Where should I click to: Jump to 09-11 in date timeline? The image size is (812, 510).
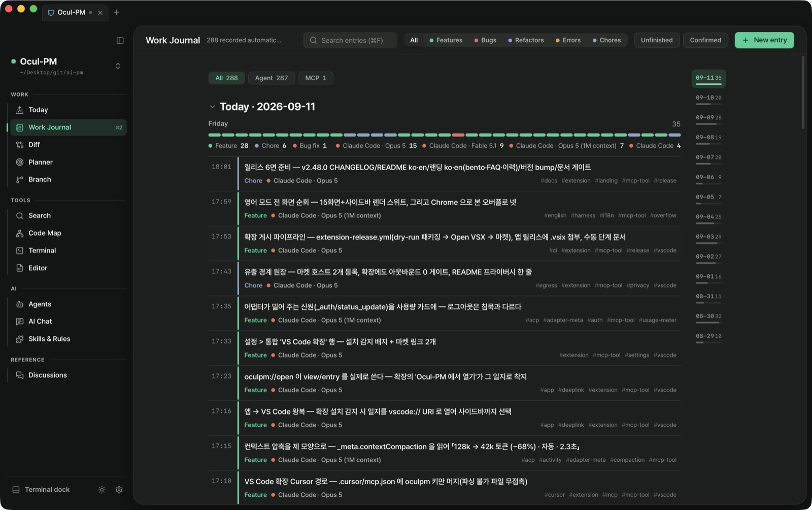tap(708, 79)
